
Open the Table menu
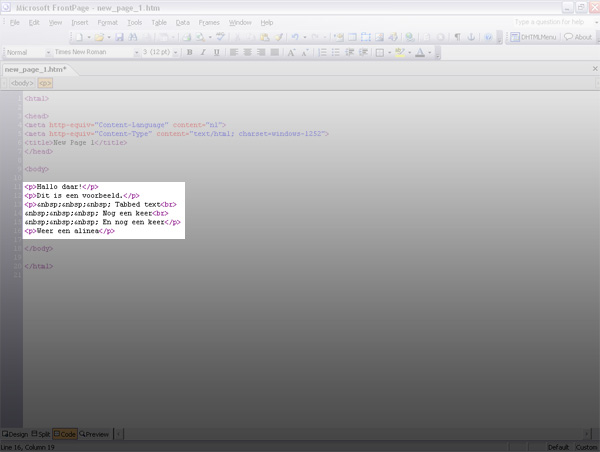click(159, 23)
